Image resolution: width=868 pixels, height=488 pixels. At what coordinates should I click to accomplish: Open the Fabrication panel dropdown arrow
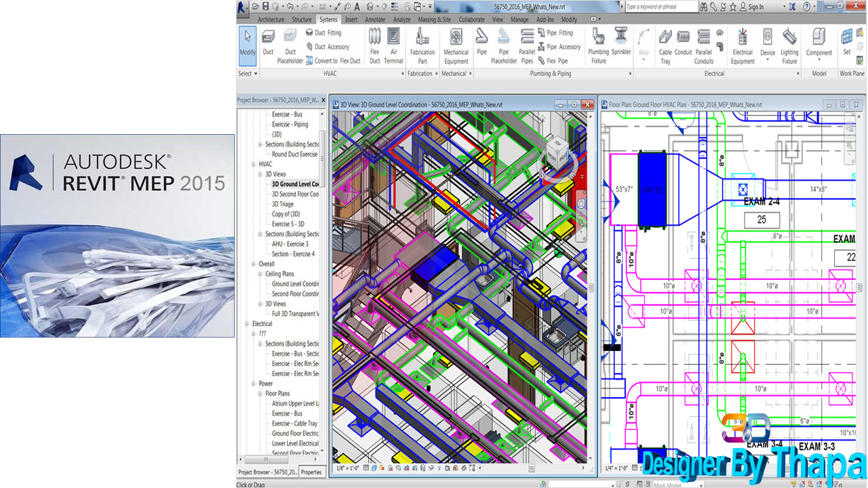coord(437,73)
